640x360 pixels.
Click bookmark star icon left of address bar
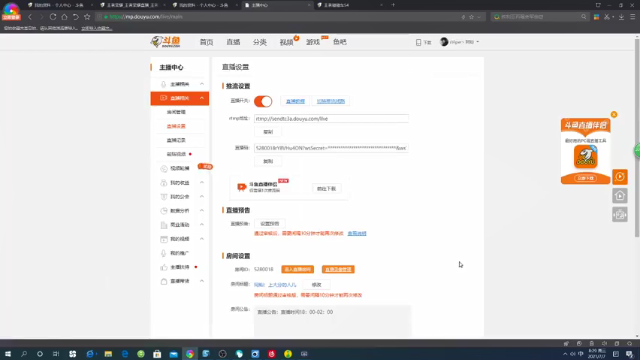tap(87, 17)
